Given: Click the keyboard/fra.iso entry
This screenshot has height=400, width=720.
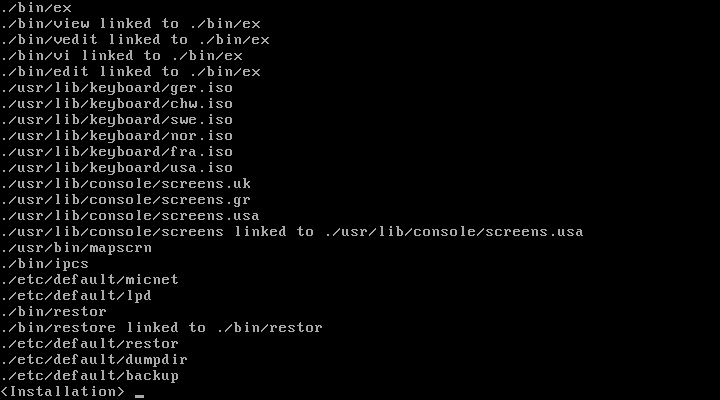Looking at the screenshot, I should click(117, 151).
